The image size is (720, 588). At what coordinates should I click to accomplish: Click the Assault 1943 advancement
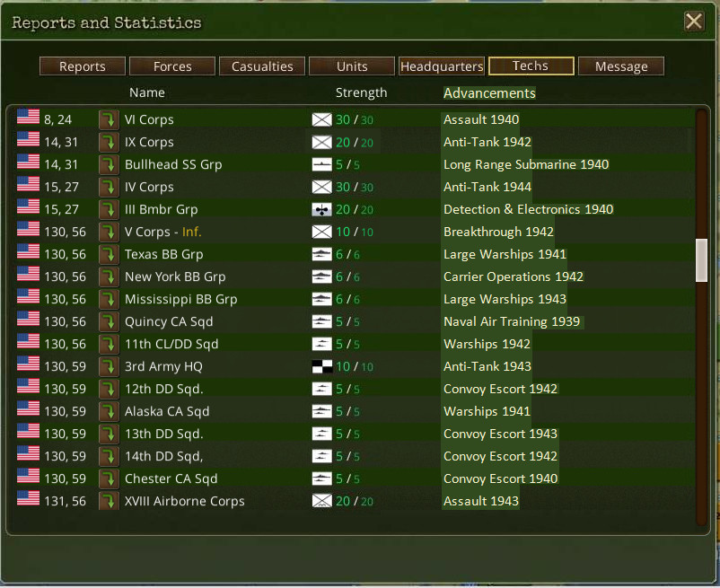tap(481, 501)
